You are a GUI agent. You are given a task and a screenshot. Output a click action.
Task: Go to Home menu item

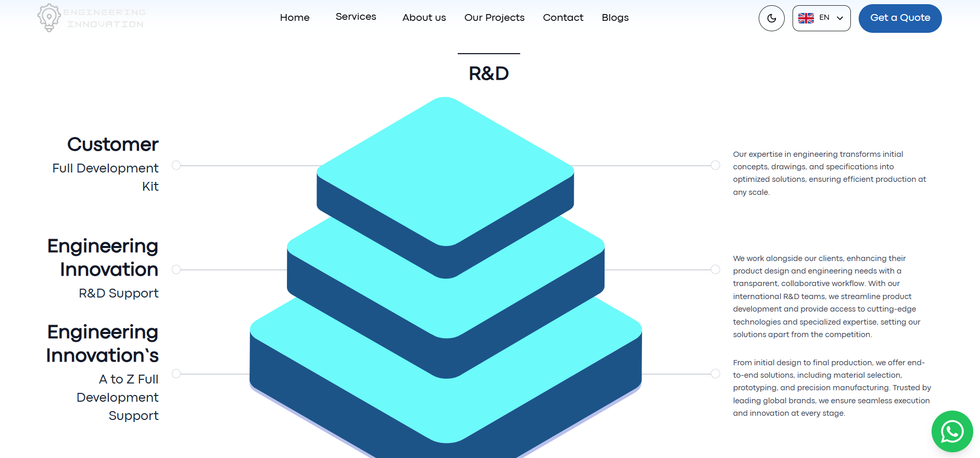coord(295,18)
